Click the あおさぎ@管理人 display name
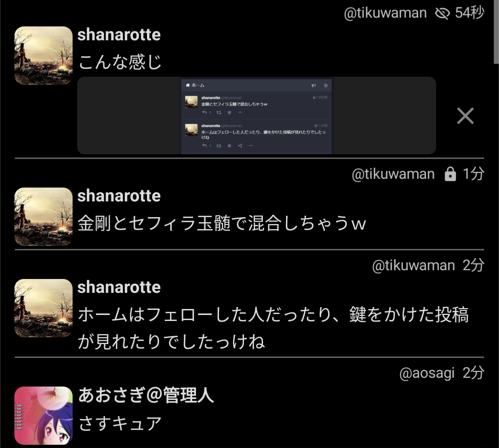This screenshot has width=499, height=448. pos(146,395)
